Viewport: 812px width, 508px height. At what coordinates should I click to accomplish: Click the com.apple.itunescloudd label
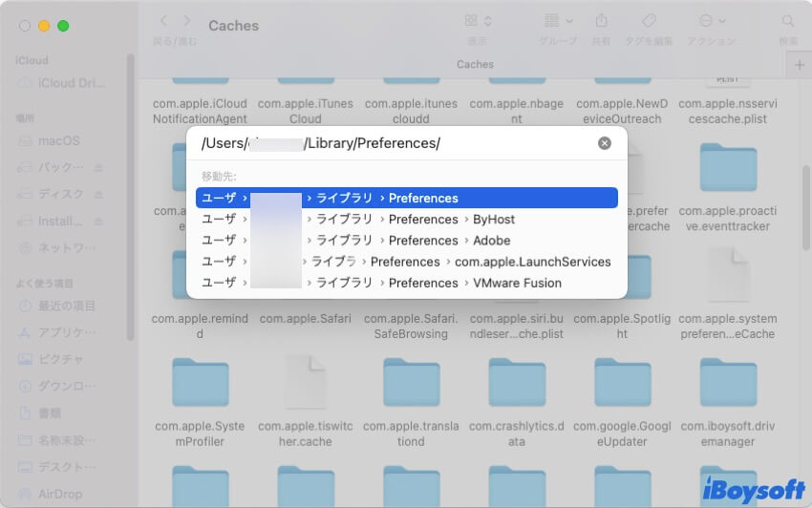click(411, 112)
